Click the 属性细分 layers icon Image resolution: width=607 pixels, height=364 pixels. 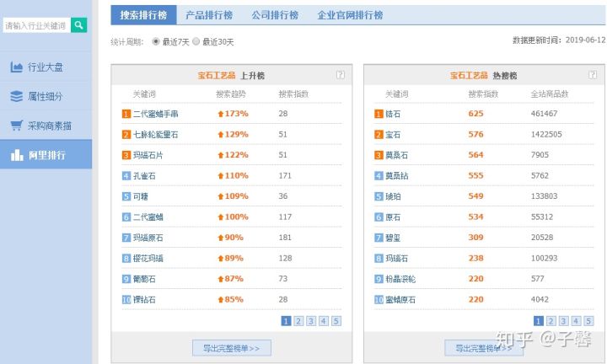tap(16, 96)
